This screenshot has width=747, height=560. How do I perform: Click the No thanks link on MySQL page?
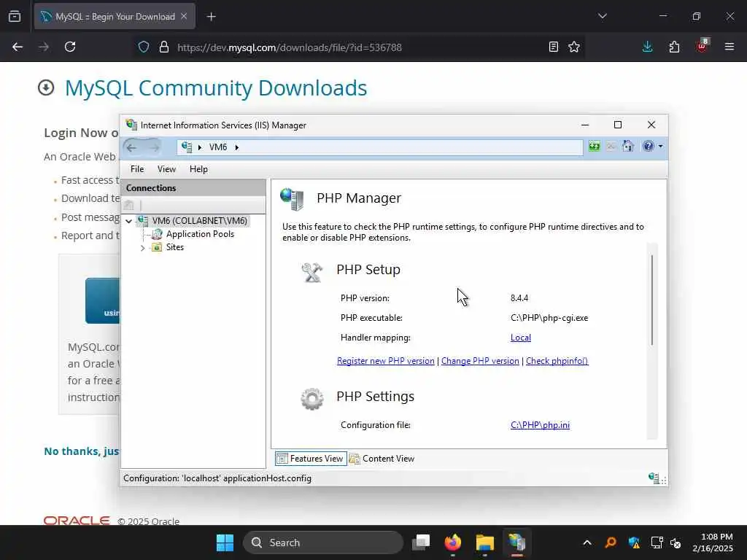81,451
